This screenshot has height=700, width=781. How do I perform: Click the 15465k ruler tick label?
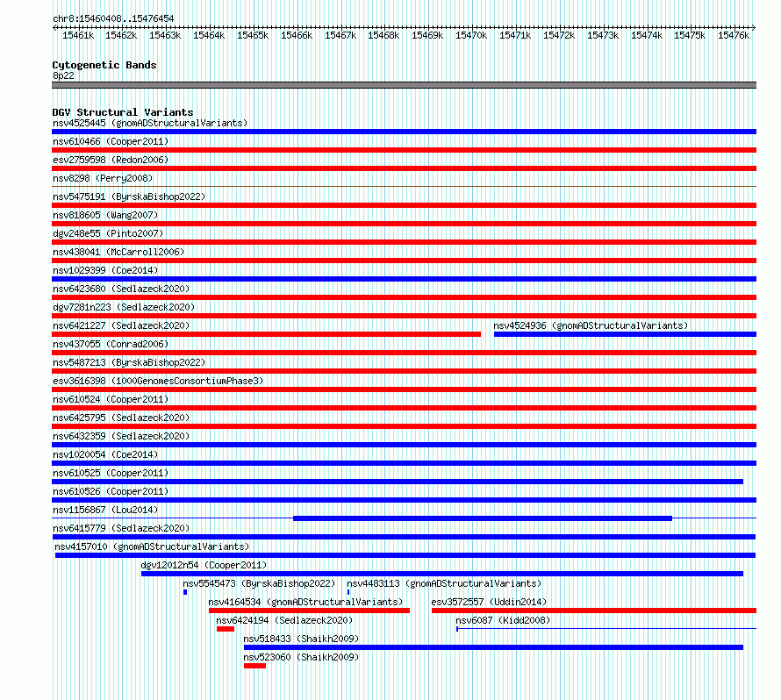point(253,35)
